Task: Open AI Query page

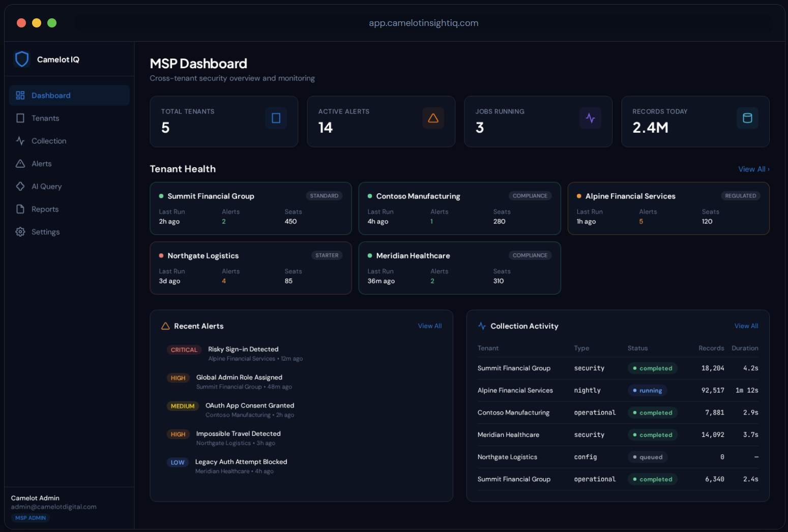Action: tap(69, 186)
